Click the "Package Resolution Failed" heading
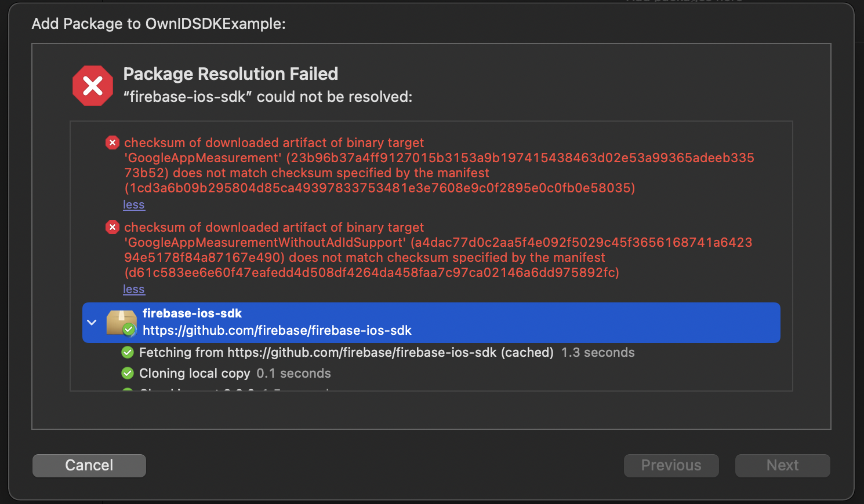The height and width of the screenshot is (504, 864). pos(231,74)
